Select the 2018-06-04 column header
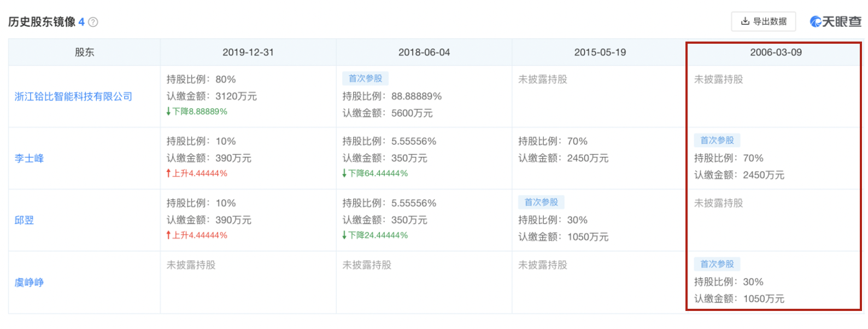The height and width of the screenshot is (329, 868). 424,52
